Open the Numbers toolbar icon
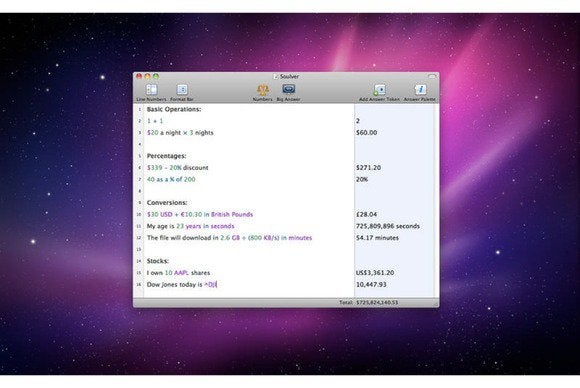Screen dimensions: 580x388 263,90
